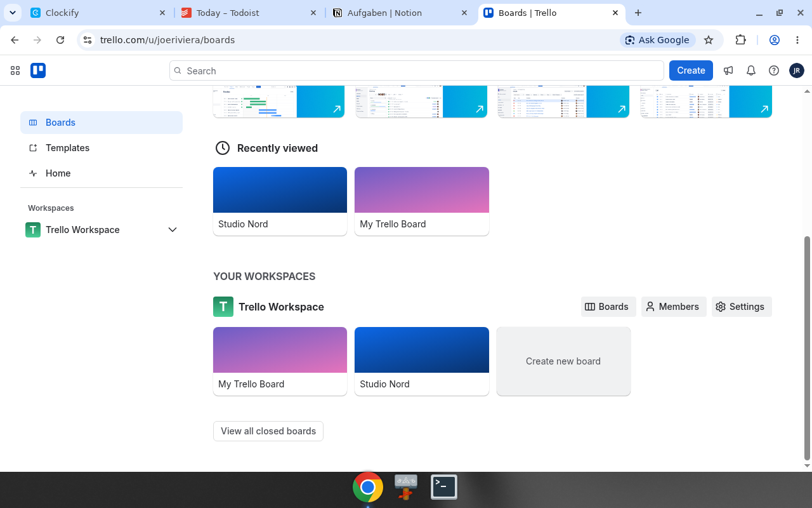Image resolution: width=812 pixels, height=508 pixels.
Task: Open the megaphone announcements icon
Action: (x=728, y=70)
